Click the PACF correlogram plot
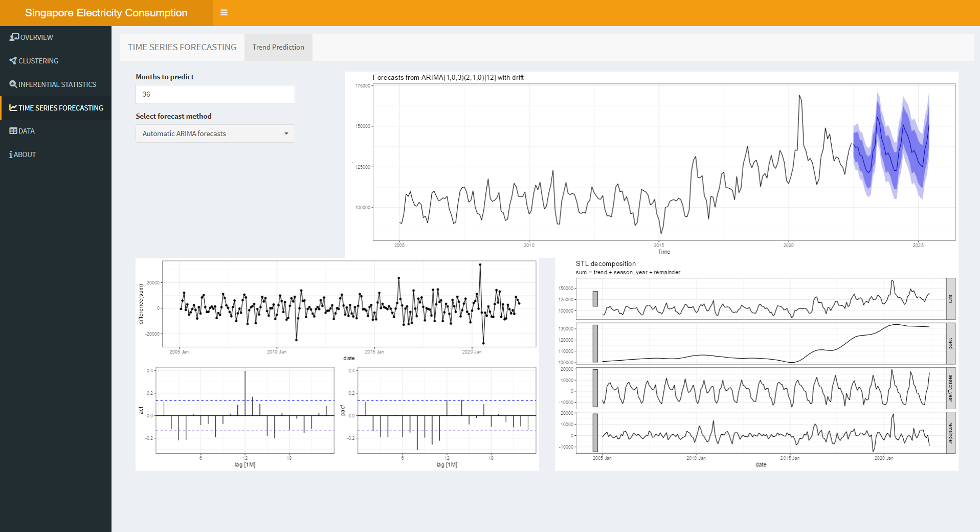 (447, 410)
